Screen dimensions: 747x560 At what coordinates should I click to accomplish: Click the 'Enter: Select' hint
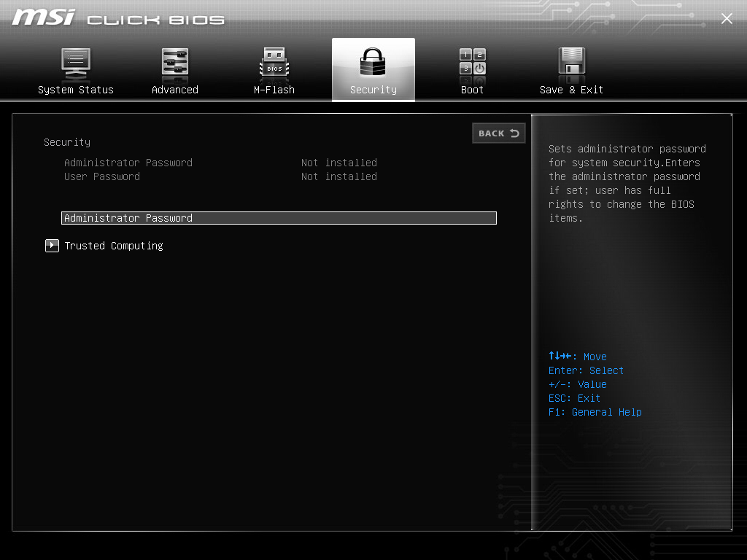(x=586, y=370)
